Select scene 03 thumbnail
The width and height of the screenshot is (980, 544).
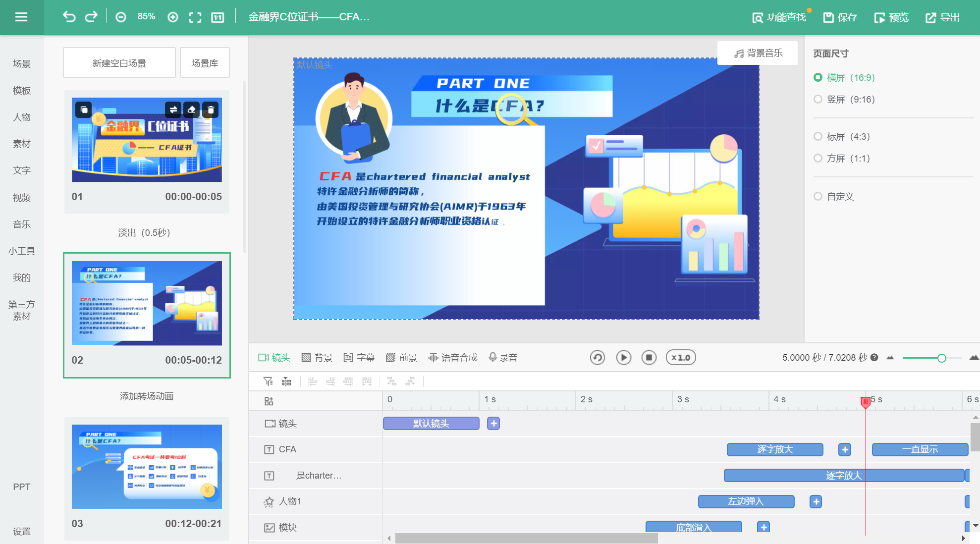tap(147, 467)
